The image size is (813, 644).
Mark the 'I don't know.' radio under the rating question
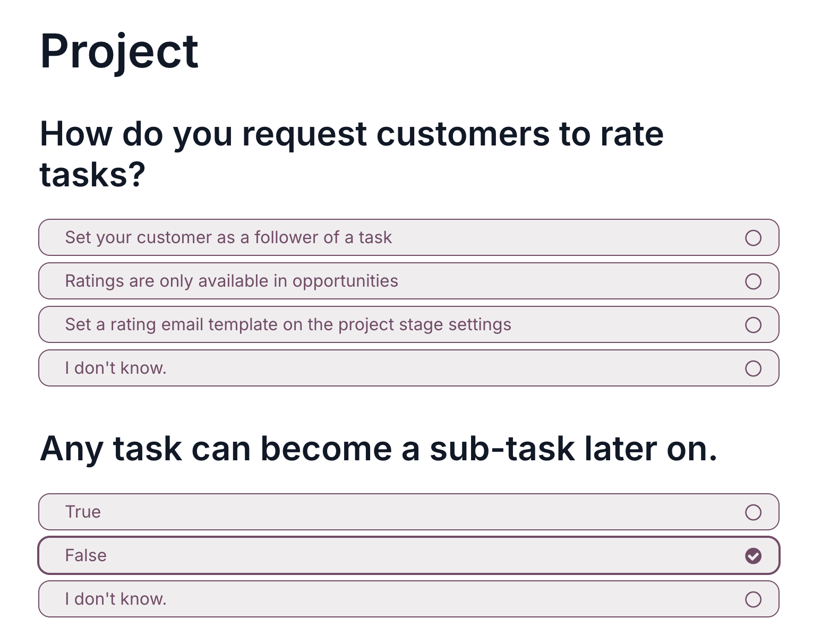(753, 368)
